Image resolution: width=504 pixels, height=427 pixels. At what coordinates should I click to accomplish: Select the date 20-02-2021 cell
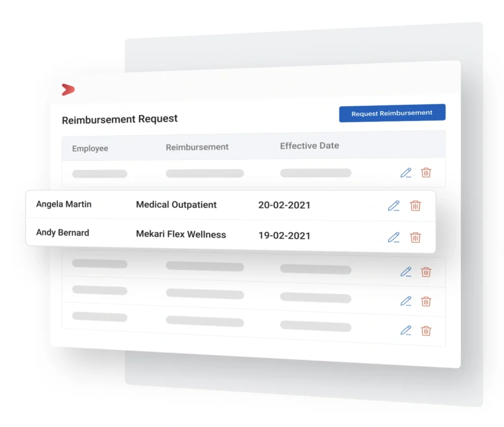coord(284,205)
